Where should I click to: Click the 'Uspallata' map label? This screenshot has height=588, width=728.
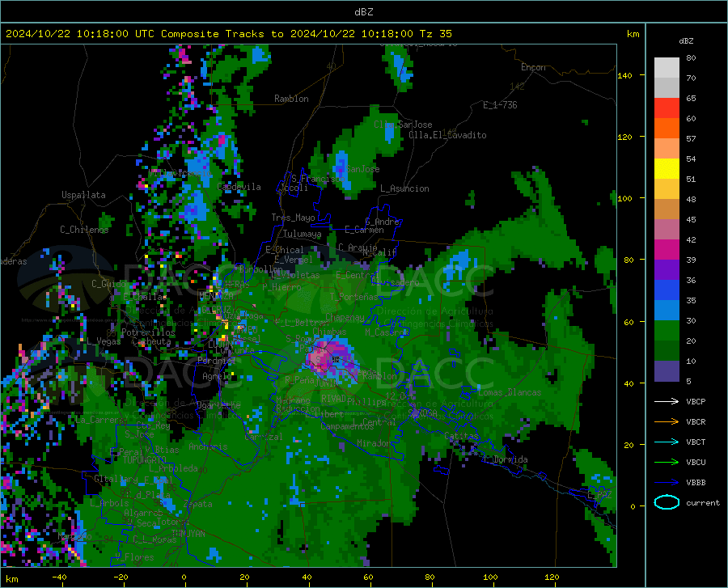83,195
